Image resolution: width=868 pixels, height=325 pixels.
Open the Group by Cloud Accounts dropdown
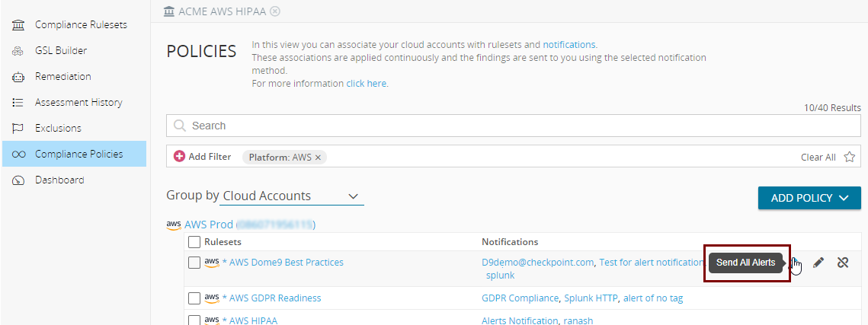click(293, 196)
